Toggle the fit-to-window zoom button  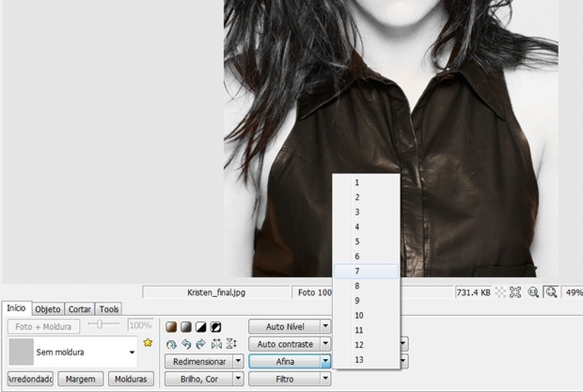[x=551, y=292]
